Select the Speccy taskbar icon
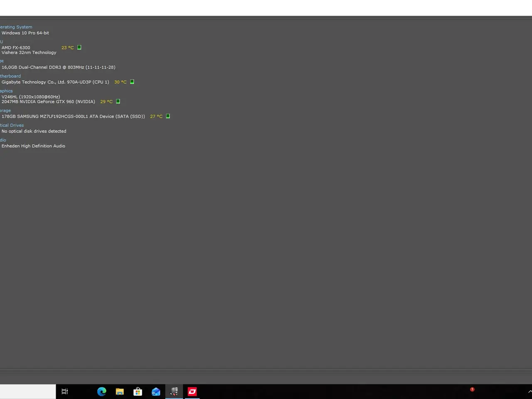This screenshot has width=532, height=399. 174,392
